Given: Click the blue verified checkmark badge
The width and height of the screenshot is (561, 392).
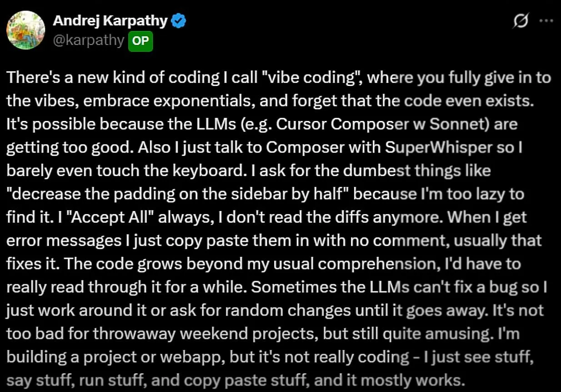Looking at the screenshot, I should click(179, 21).
